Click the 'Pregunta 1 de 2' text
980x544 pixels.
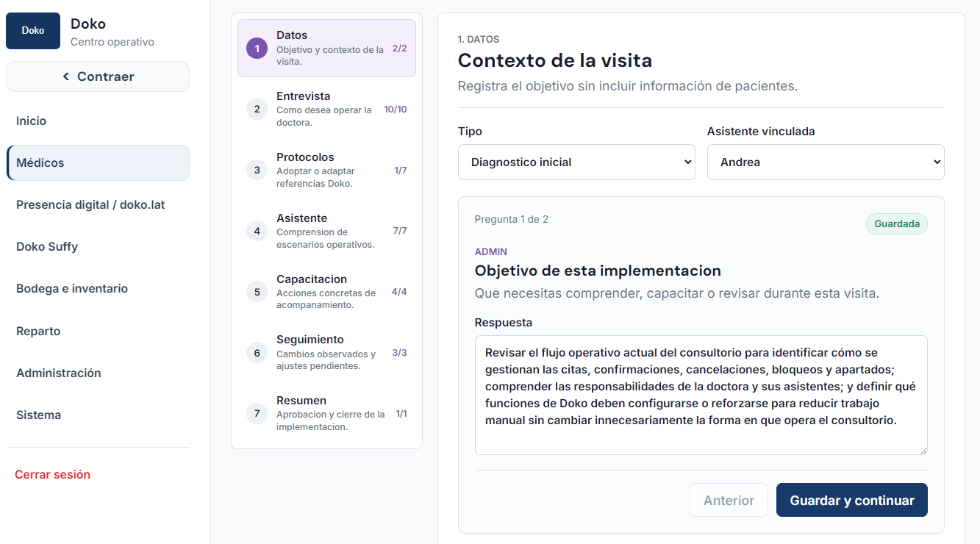click(512, 219)
